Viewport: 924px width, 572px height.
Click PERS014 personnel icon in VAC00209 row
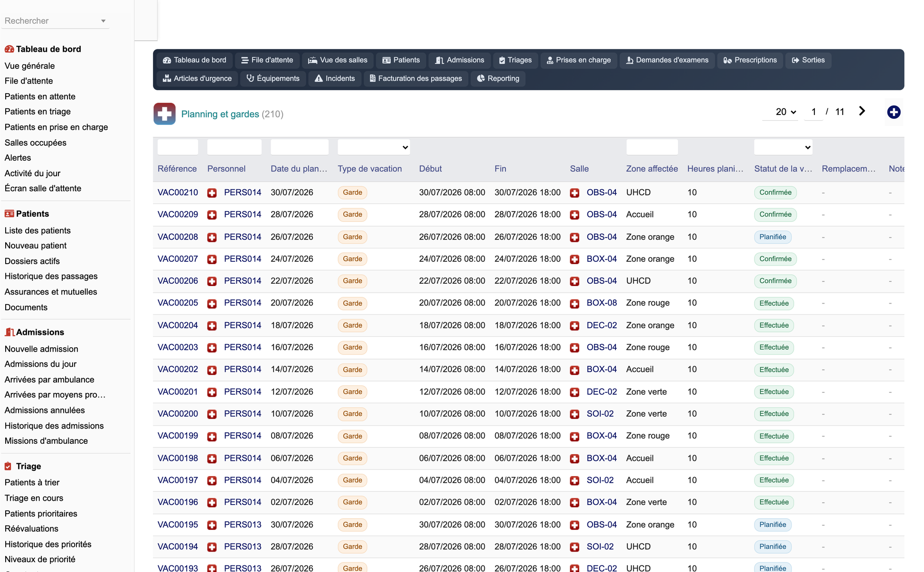point(212,215)
